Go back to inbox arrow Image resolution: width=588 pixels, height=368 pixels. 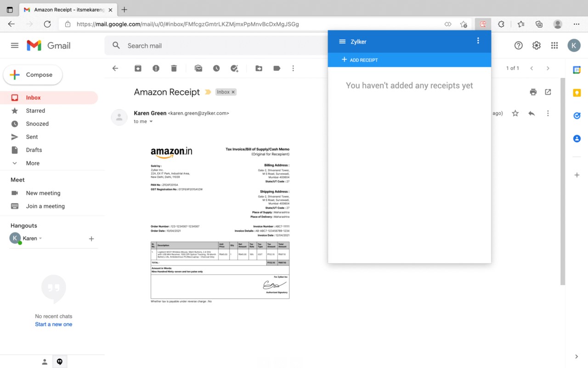pos(115,68)
